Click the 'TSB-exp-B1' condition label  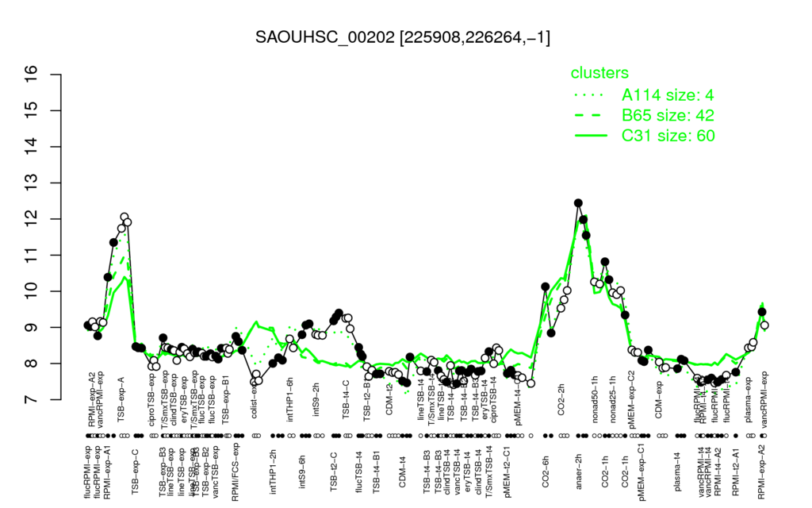click(225, 401)
